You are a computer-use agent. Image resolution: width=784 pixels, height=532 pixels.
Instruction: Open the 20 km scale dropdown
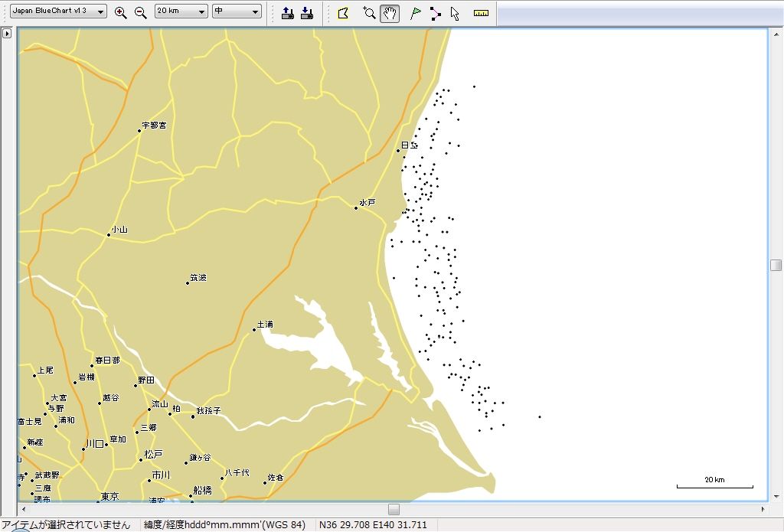[x=181, y=11]
